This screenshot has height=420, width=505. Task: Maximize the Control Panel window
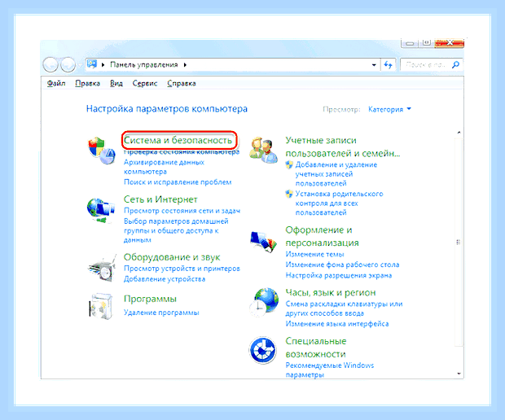pos(427,43)
